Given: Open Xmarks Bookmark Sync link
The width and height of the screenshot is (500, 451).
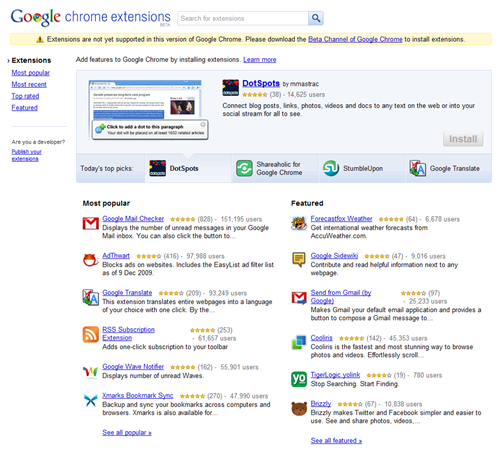Looking at the screenshot, I should pos(138,396).
